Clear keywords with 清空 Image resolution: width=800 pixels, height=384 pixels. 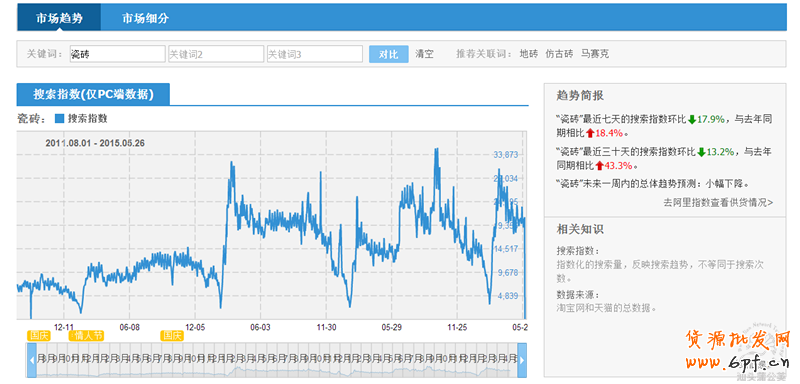[424, 54]
